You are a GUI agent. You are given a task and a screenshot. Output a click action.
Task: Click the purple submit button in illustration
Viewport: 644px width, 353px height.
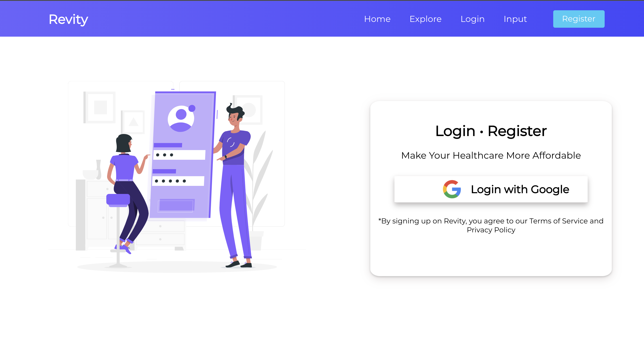pyautogui.click(x=176, y=206)
